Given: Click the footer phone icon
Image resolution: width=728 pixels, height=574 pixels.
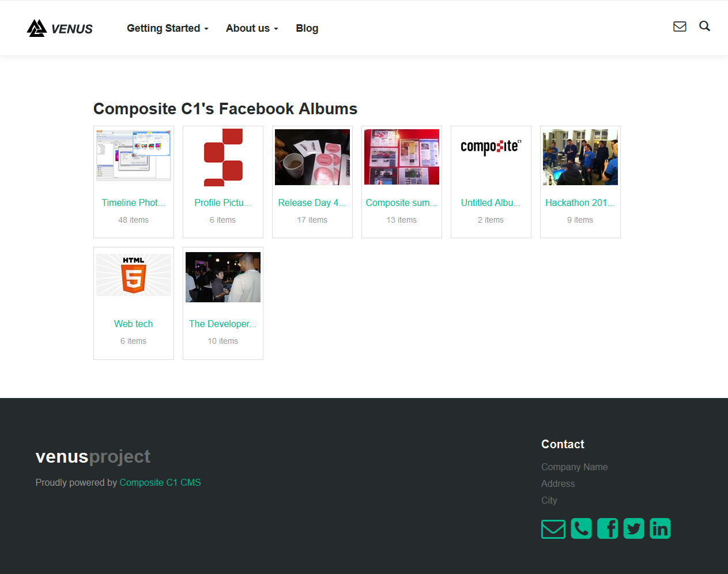Looking at the screenshot, I should point(581,528).
